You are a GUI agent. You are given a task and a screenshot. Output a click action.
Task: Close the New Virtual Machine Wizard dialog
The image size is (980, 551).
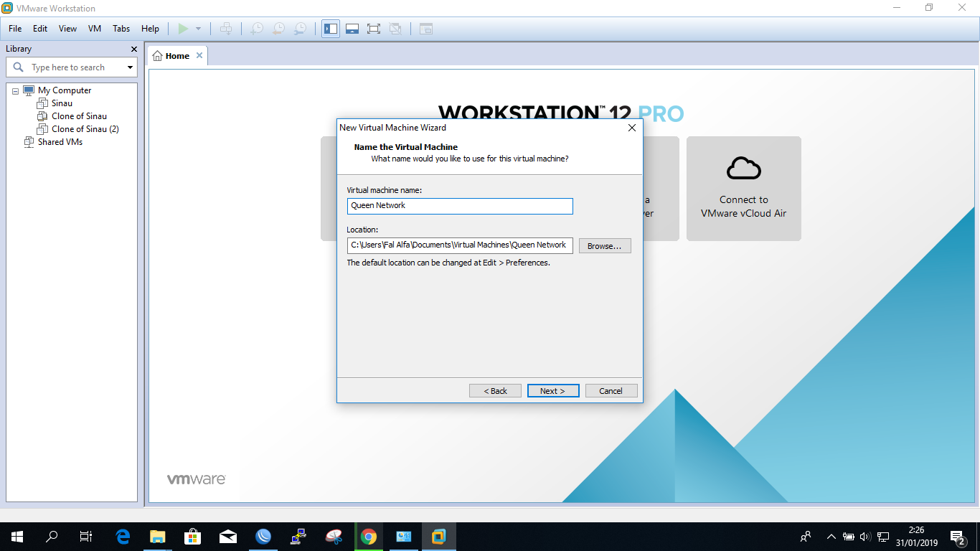coord(632,128)
